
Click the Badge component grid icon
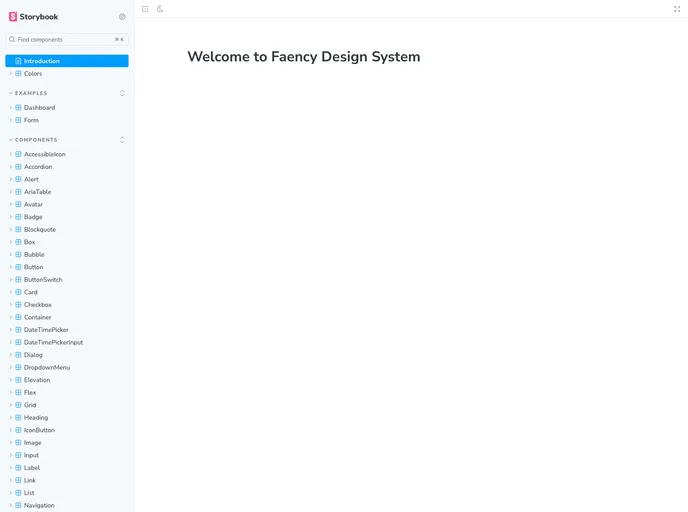pyautogui.click(x=18, y=217)
